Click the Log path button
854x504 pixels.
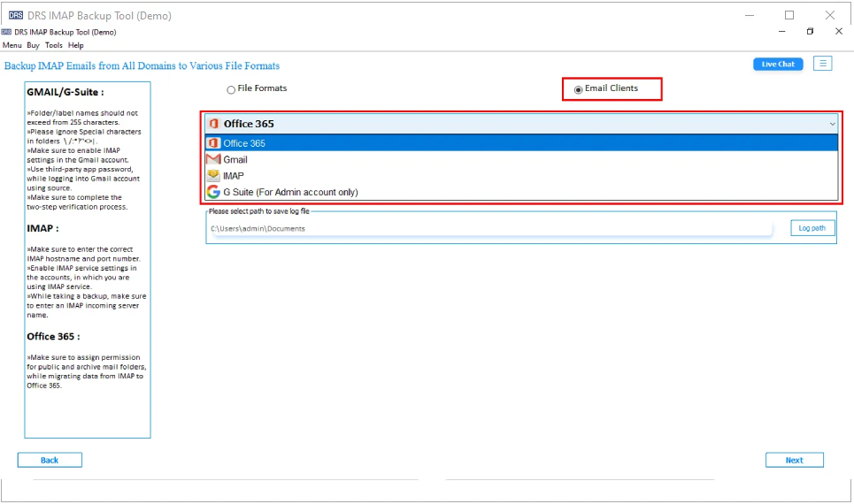812,228
